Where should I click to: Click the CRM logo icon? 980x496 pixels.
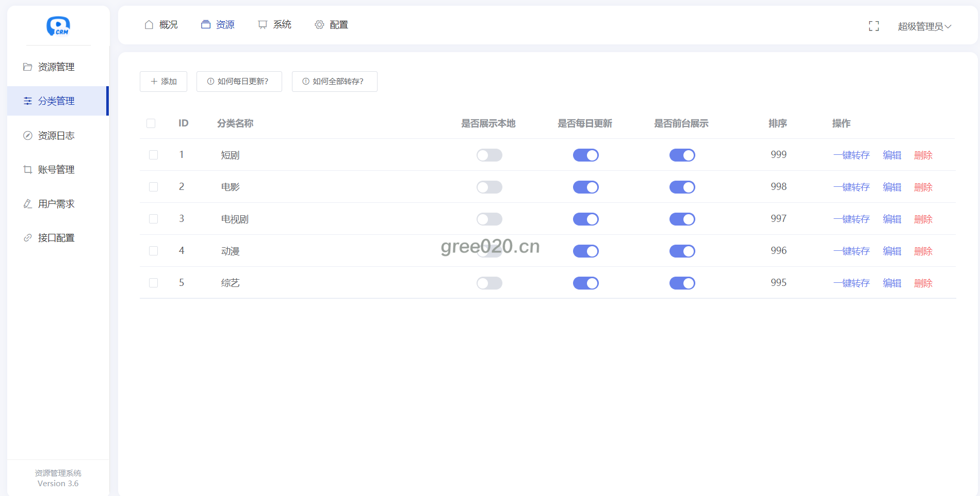(x=58, y=26)
